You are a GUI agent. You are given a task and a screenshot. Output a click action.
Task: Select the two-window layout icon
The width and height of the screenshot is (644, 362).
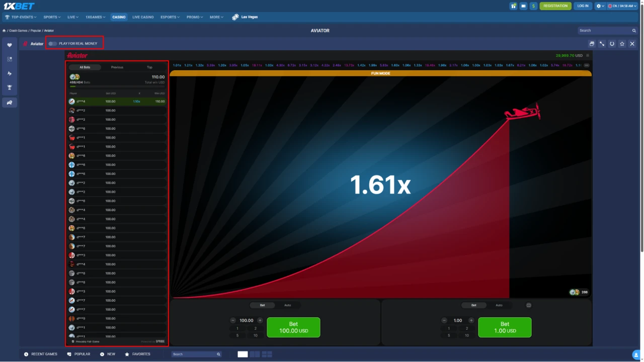255,354
